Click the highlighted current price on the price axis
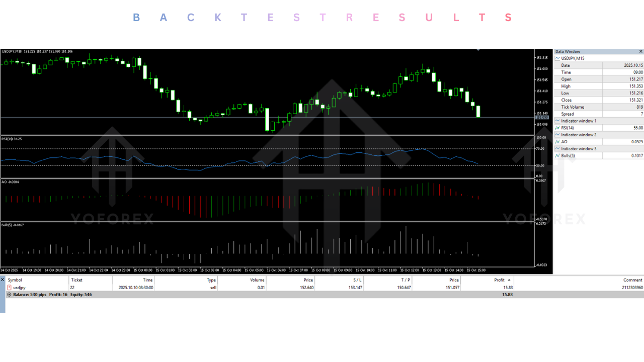This screenshot has height=362, width=644. 542,117
